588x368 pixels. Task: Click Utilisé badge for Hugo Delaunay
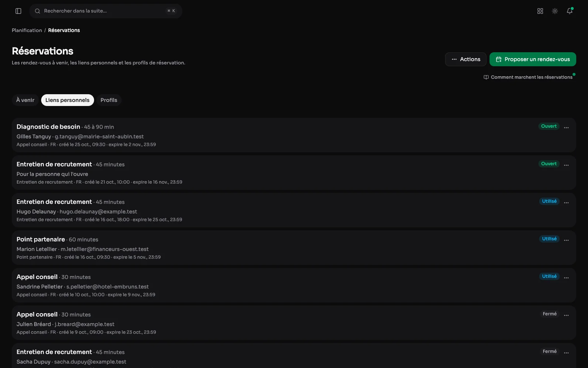(549, 201)
